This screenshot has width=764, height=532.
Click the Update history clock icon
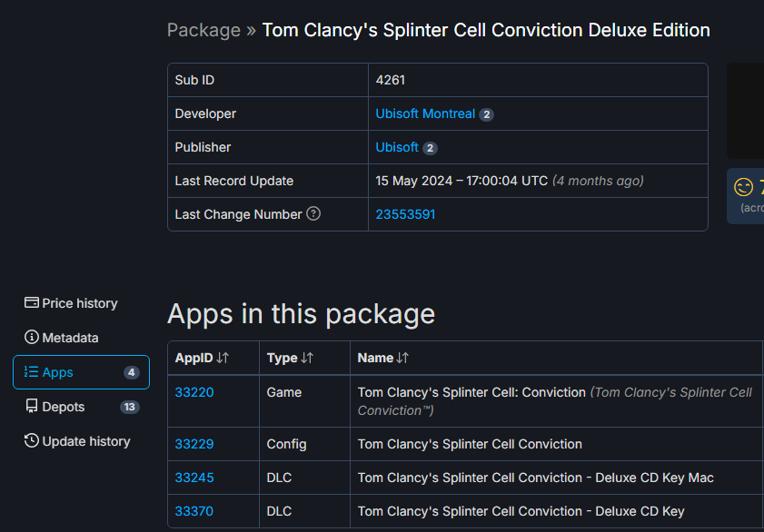[x=32, y=440]
